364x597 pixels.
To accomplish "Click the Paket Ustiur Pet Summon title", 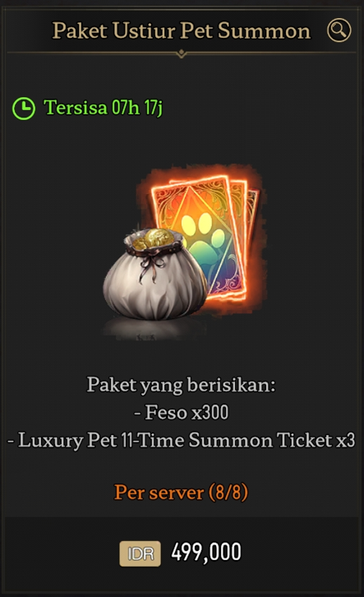I will point(181,30).
